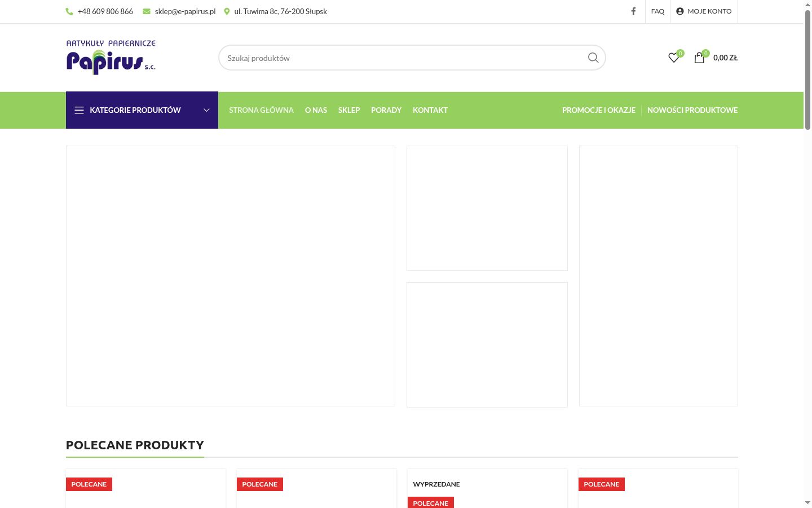Click the upper middle banner tile
The height and width of the screenshot is (508, 812).
487,208
